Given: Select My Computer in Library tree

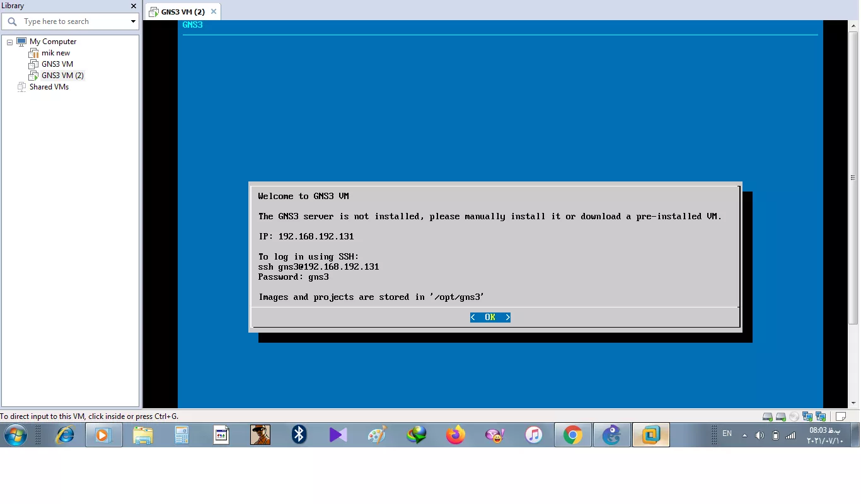Looking at the screenshot, I should point(53,42).
